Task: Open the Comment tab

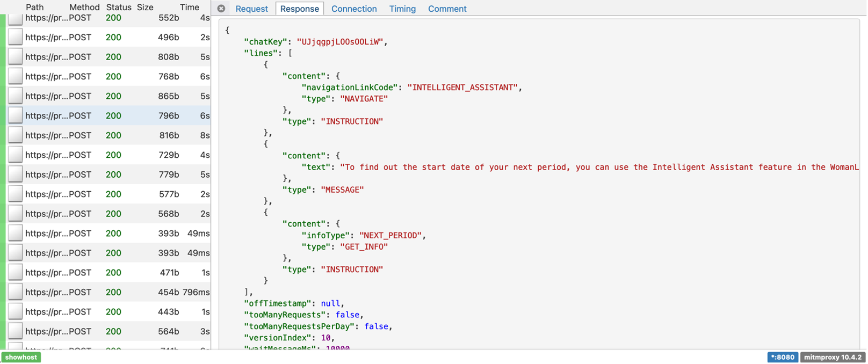Action: click(x=447, y=9)
